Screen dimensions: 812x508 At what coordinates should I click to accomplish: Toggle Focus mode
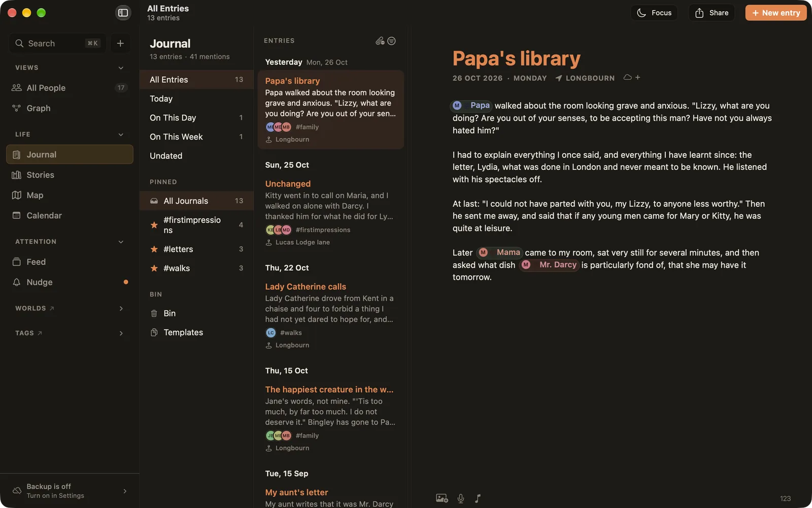[654, 13]
